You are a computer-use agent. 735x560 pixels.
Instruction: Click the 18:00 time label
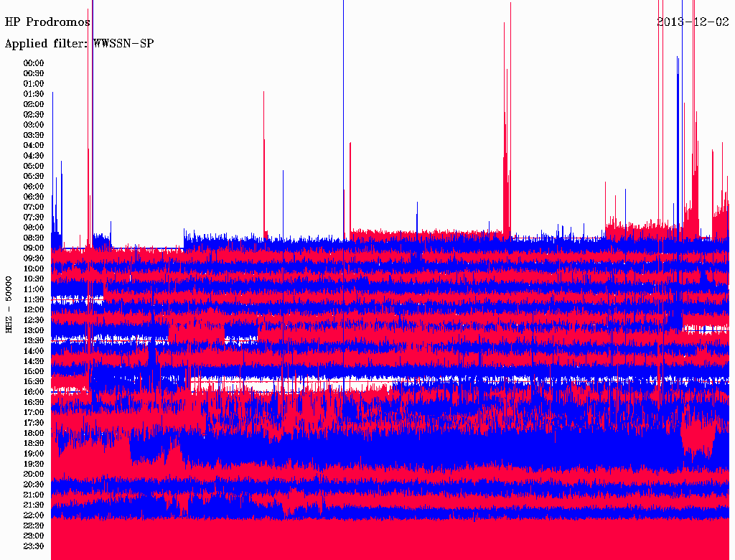click(x=34, y=433)
